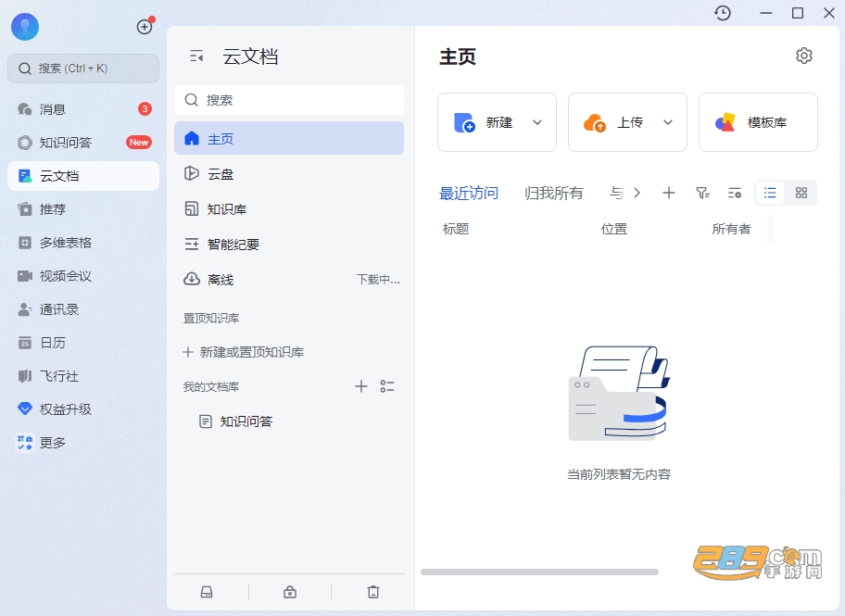Click the lock icon in the bottom bar
Viewport: 845px width, 616px height.
[290, 592]
